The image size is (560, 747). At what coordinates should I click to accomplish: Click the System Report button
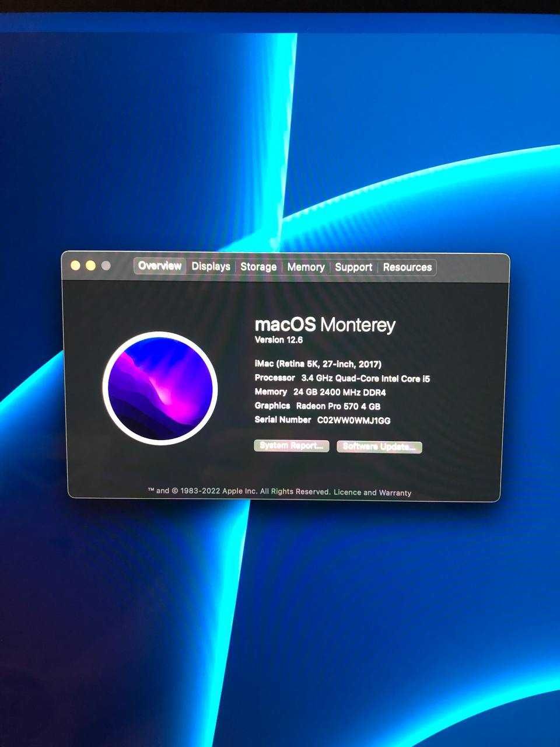292,446
